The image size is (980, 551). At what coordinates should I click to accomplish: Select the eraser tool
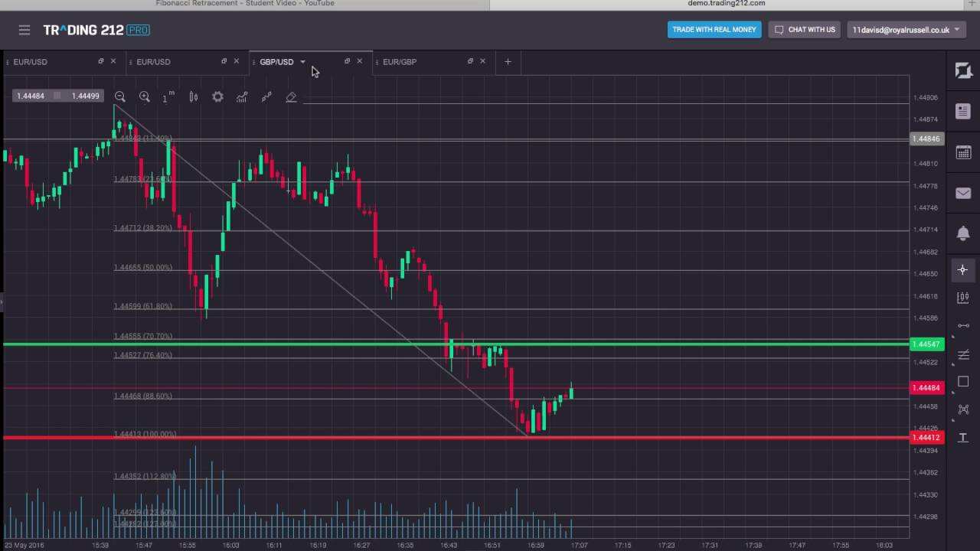pyautogui.click(x=291, y=97)
